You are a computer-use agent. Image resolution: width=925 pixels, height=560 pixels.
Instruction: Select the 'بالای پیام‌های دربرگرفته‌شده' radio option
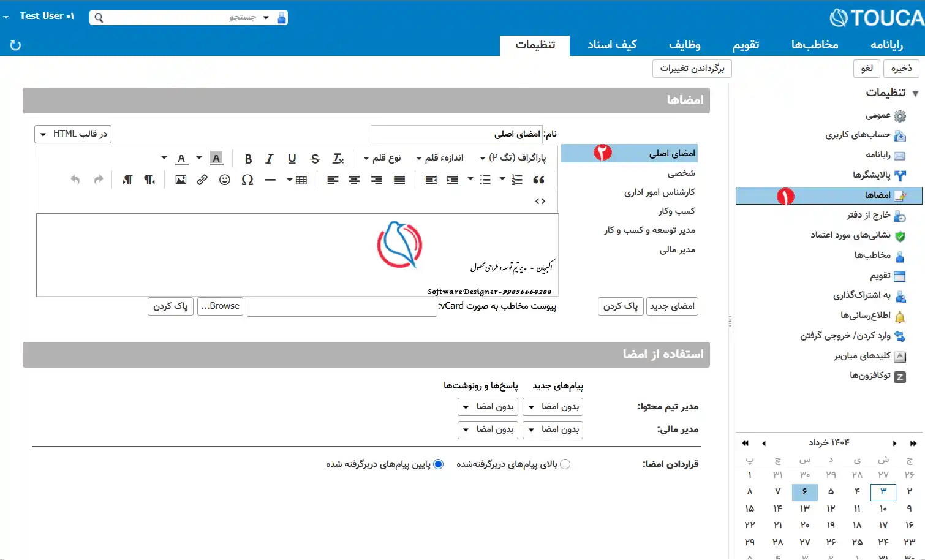[x=565, y=464]
